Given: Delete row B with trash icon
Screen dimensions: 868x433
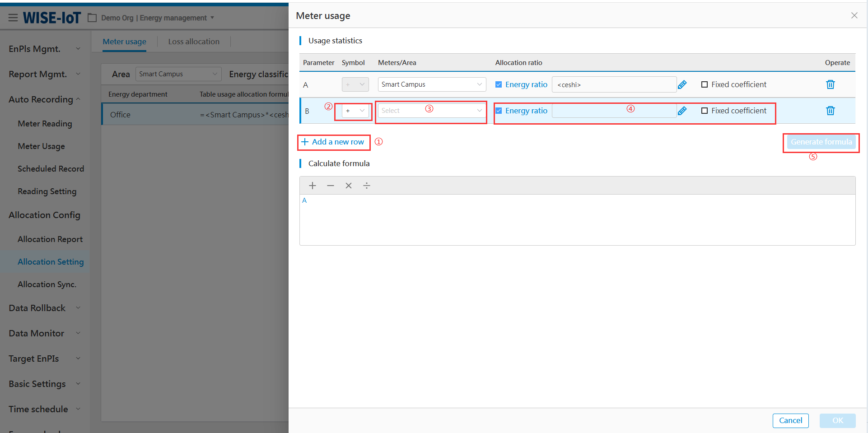Looking at the screenshot, I should pyautogui.click(x=830, y=111).
